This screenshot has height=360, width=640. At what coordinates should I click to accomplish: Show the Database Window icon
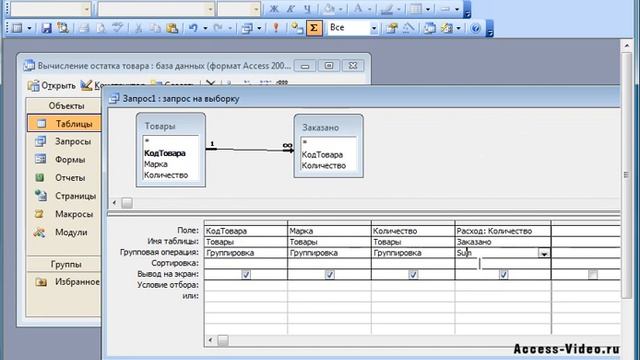pyautogui.click(x=429, y=28)
